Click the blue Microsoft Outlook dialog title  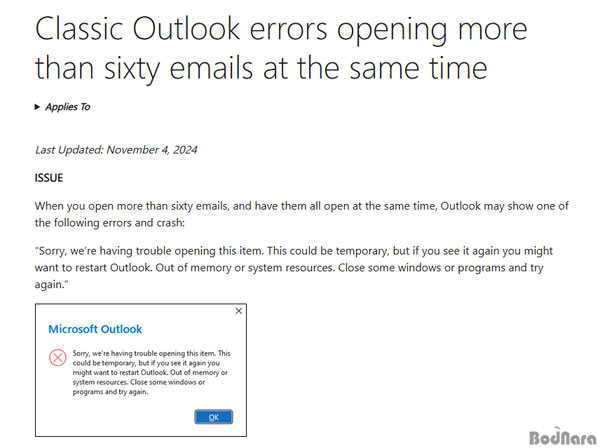[95, 329]
